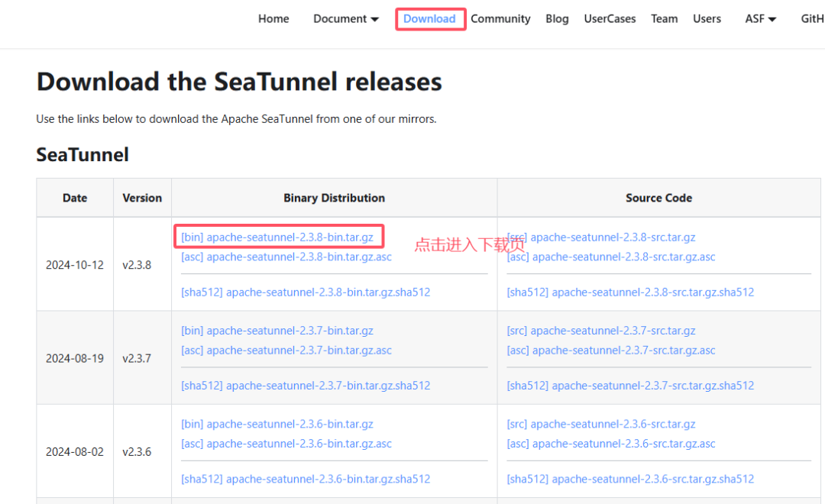Open the 2.3.7 bin .asc signature link
Image resolution: width=825 pixels, height=504 pixels.
pos(286,350)
